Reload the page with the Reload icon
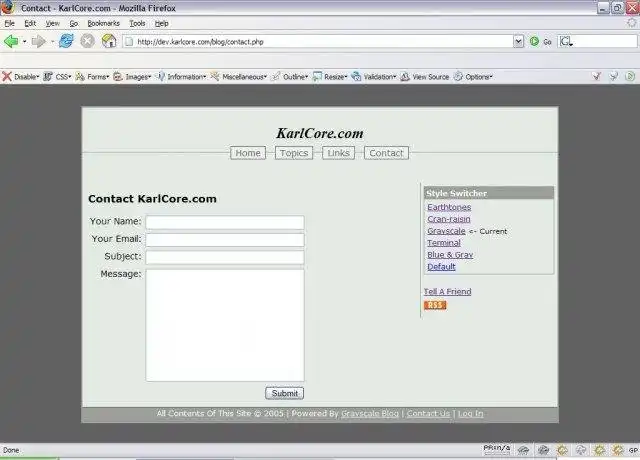This screenshot has width=640, height=460. tap(66, 41)
